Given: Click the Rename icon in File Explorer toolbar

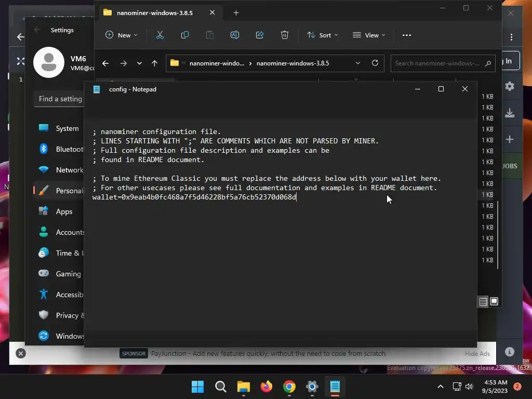Looking at the screenshot, I should click(235, 35).
